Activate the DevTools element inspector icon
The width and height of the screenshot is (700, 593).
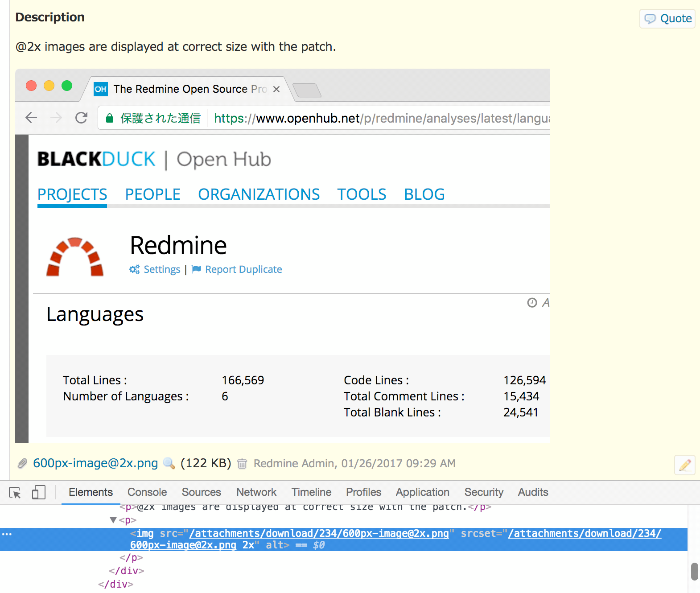coord(15,492)
